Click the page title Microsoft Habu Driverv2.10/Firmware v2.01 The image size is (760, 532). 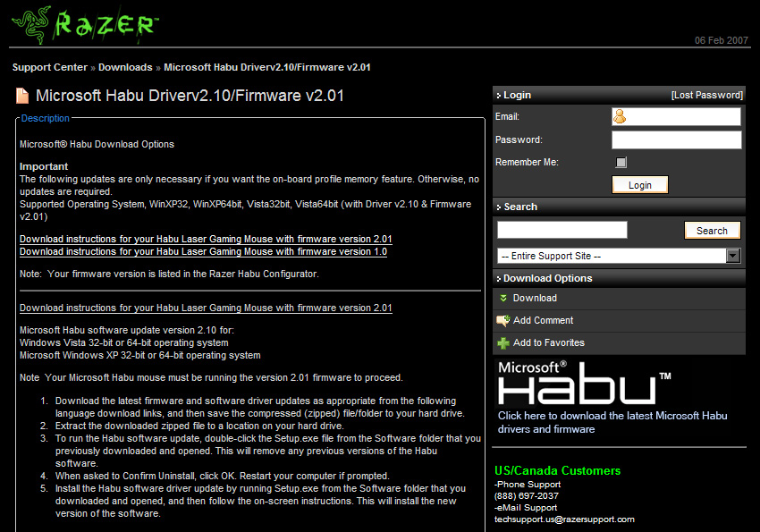pos(190,96)
